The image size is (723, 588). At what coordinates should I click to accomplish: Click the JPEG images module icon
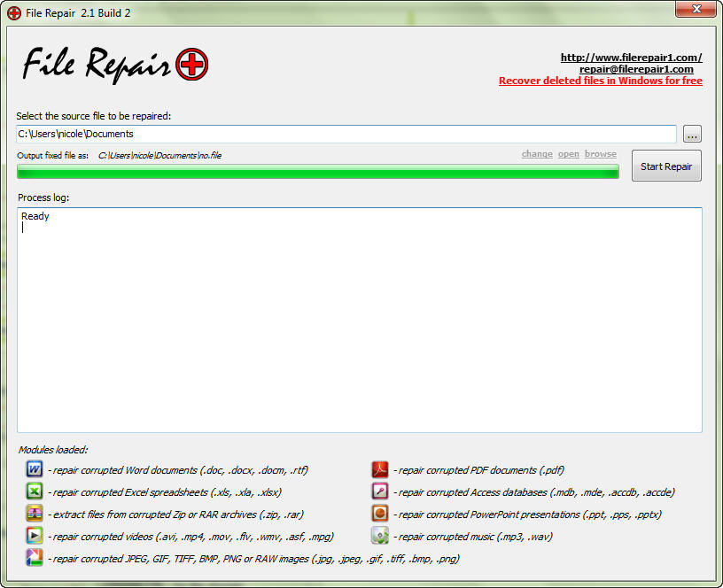click(35, 558)
